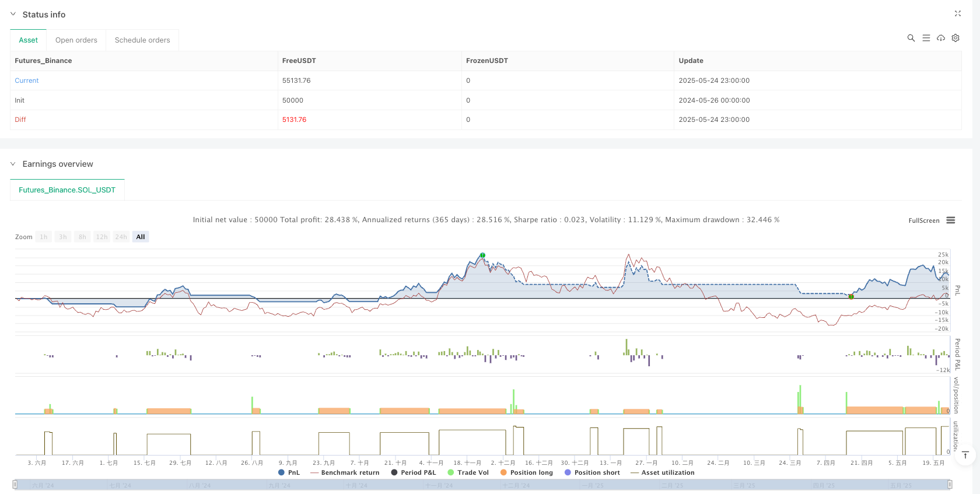This screenshot has width=980, height=494.
Task: Click the left handle of range navigator
Action: pos(15,484)
